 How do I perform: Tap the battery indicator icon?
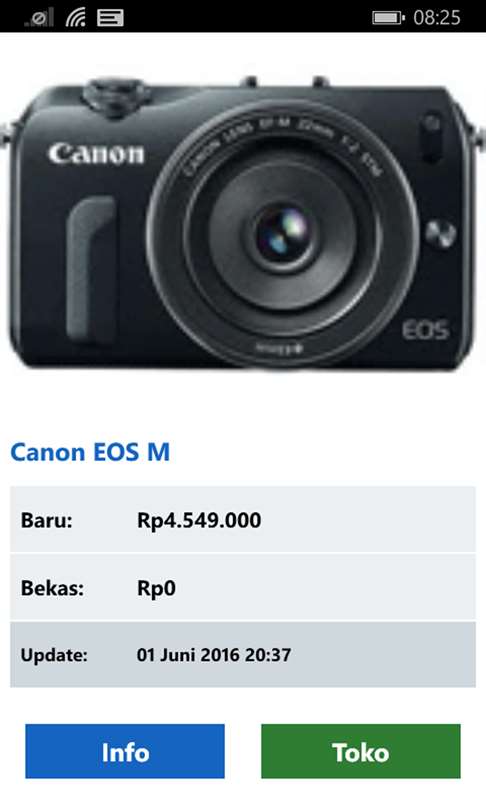tap(388, 18)
